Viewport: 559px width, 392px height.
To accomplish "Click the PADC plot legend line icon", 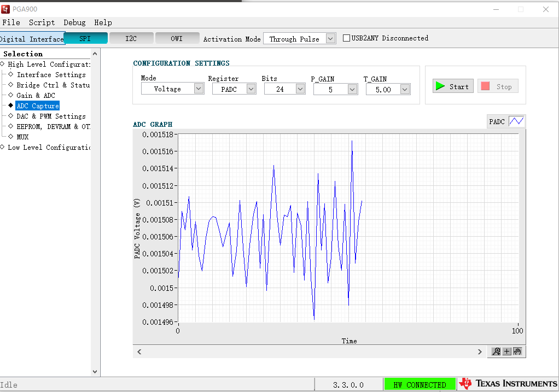I will (516, 121).
